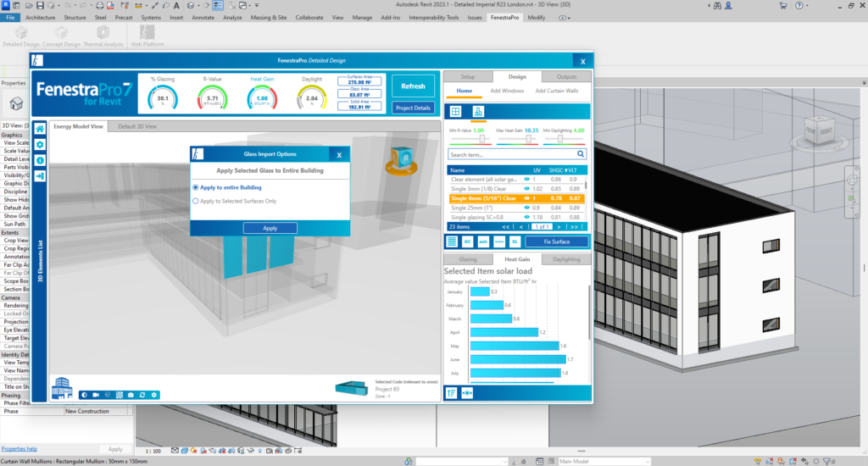Click the Save icon in Revit quick access toolbar
Image resolution: width=868 pixels, height=466 pixels.
40,6
